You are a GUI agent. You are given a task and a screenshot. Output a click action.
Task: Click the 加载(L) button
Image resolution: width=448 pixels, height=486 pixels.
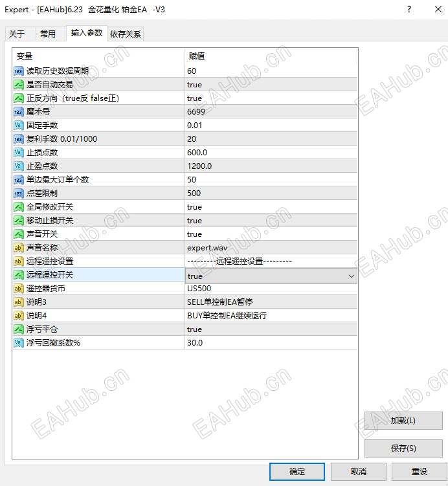click(403, 421)
